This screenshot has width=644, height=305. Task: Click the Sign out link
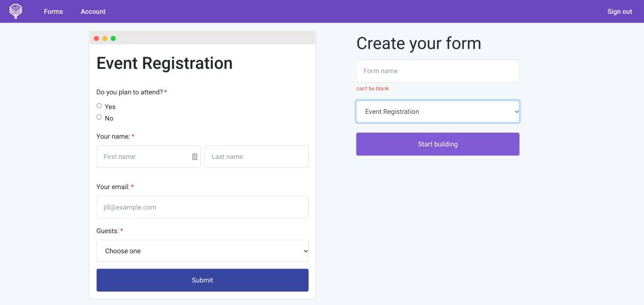pyautogui.click(x=619, y=11)
